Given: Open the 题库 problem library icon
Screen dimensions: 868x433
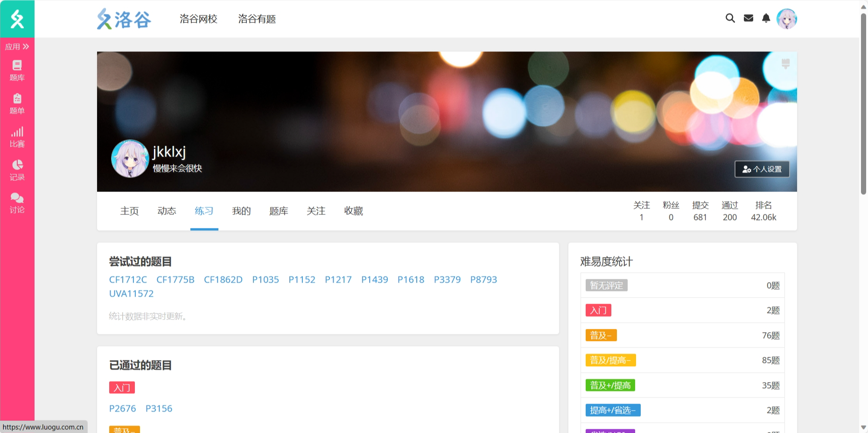Looking at the screenshot, I should tap(17, 71).
